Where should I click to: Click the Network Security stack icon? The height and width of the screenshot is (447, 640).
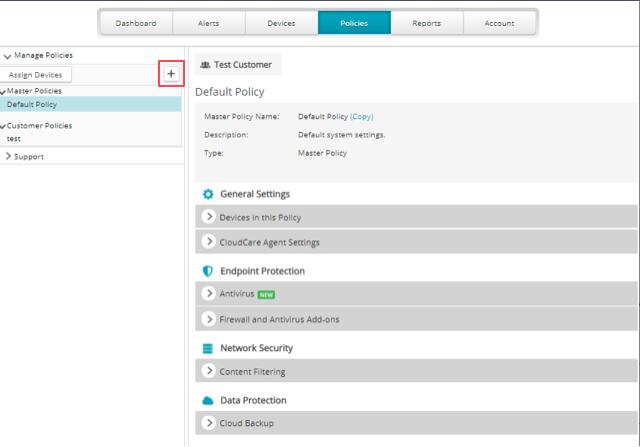tap(208, 348)
